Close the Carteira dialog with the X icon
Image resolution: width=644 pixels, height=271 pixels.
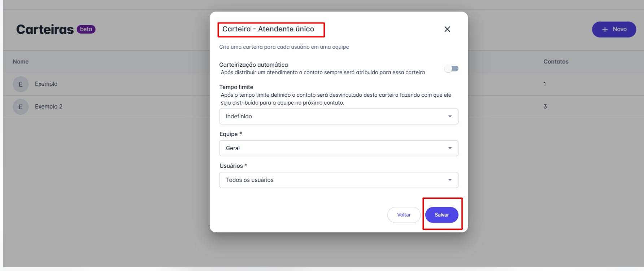(447, 29)
